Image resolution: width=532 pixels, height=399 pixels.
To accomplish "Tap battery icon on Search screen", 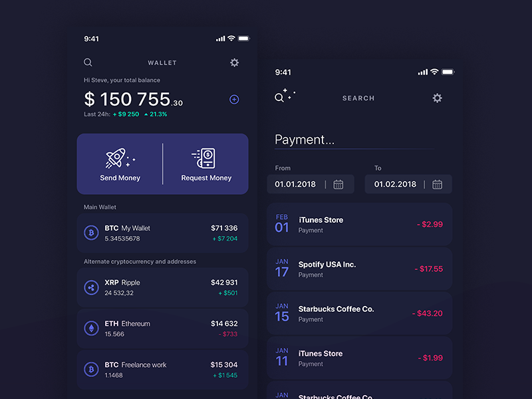I will click(x=448, y=72).
